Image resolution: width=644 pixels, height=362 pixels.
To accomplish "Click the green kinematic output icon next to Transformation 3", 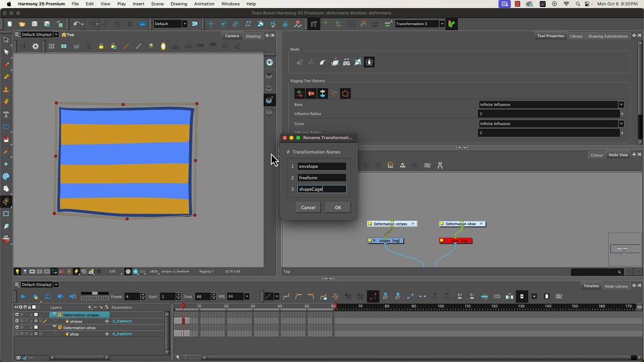I will point(451,24).
